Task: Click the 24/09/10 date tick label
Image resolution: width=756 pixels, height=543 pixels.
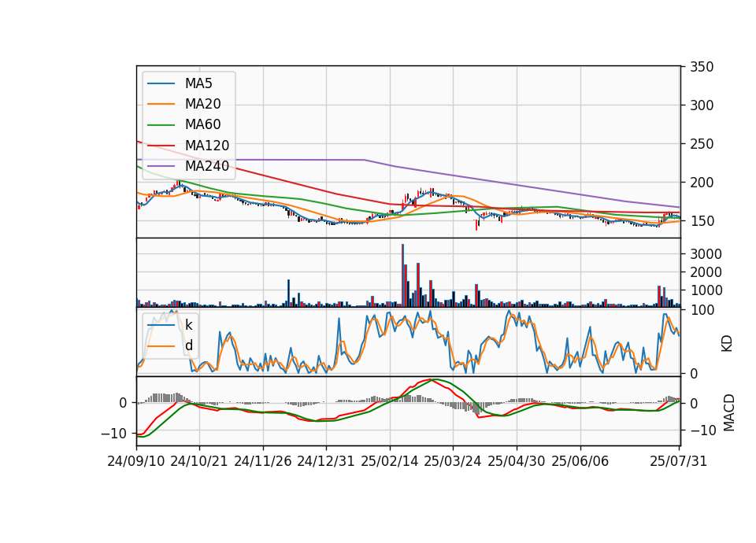Action: [135, 461]
